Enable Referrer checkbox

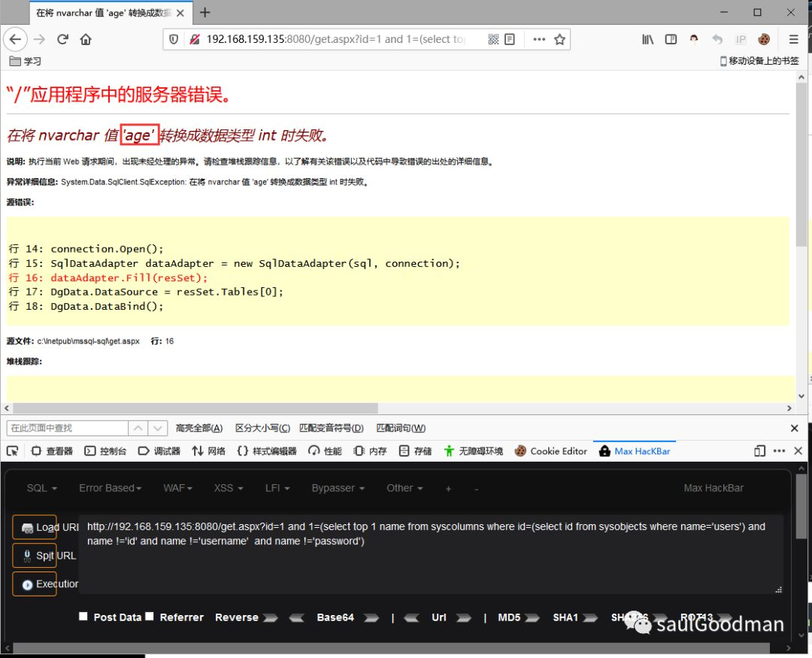click(x=150, y=617)
